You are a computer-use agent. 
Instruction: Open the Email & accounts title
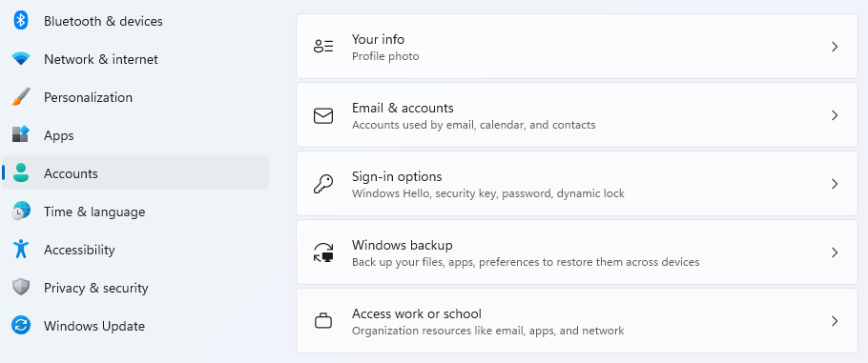click(x=403, y=108)
